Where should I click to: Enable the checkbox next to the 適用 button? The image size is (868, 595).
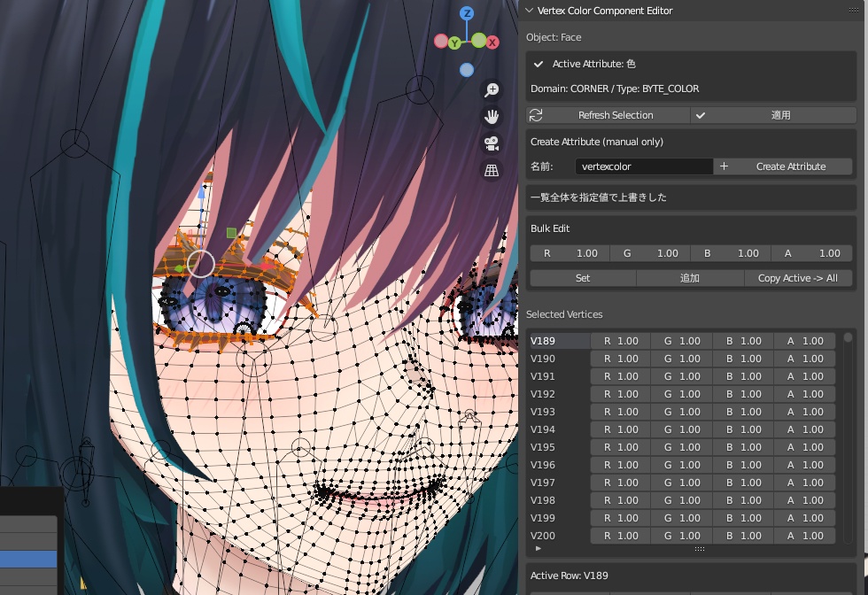[x=700, y=115]
